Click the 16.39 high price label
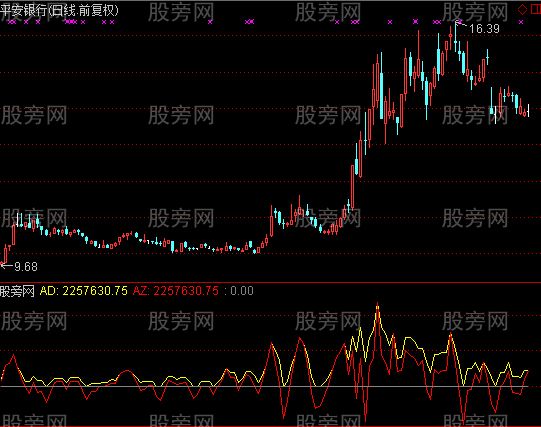Viewport: 541px width, 427px height. pos(484,29)
